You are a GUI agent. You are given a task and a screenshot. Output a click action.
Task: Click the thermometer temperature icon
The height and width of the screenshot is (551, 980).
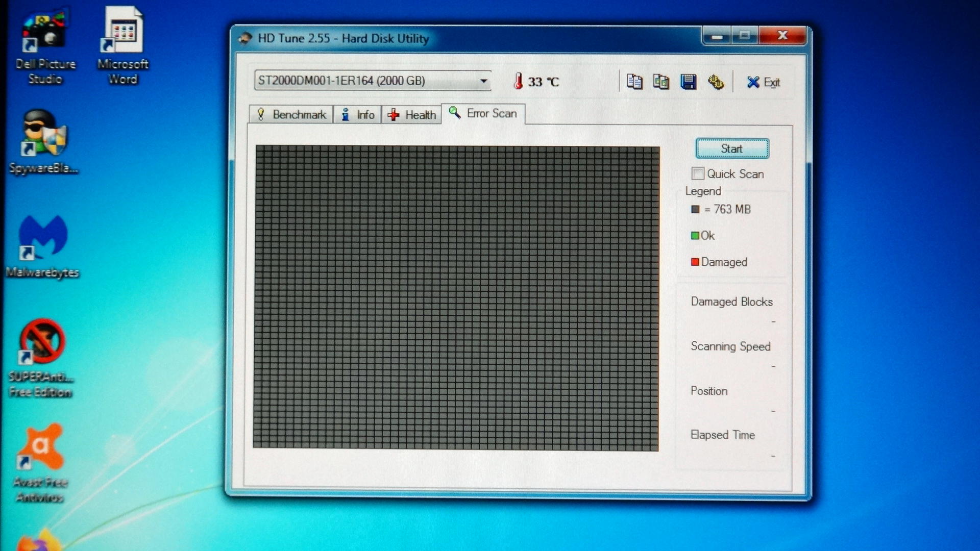pyautogui.click(x=518, y=81)
